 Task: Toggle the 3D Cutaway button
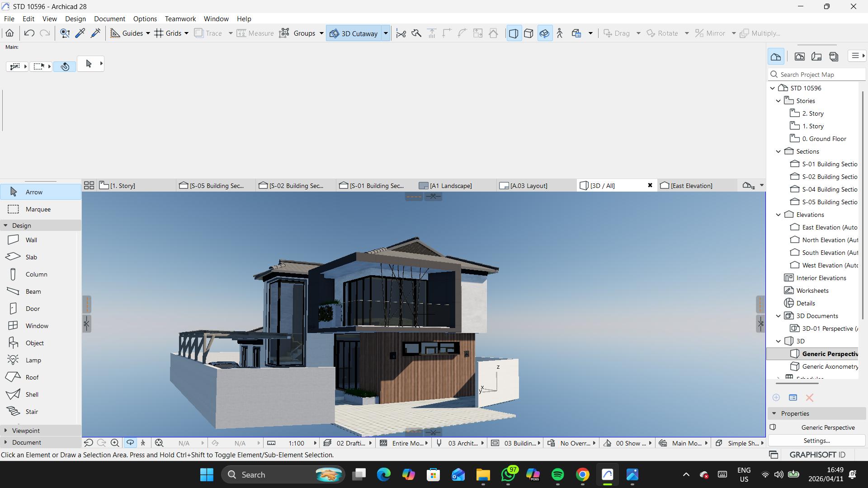point(354,33)
